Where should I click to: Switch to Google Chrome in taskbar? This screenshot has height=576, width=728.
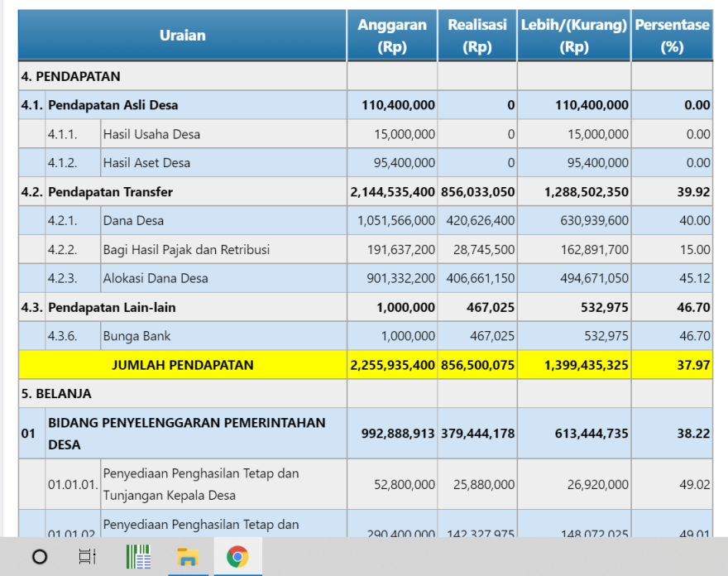pyautogui.click(x=237, y=557)
